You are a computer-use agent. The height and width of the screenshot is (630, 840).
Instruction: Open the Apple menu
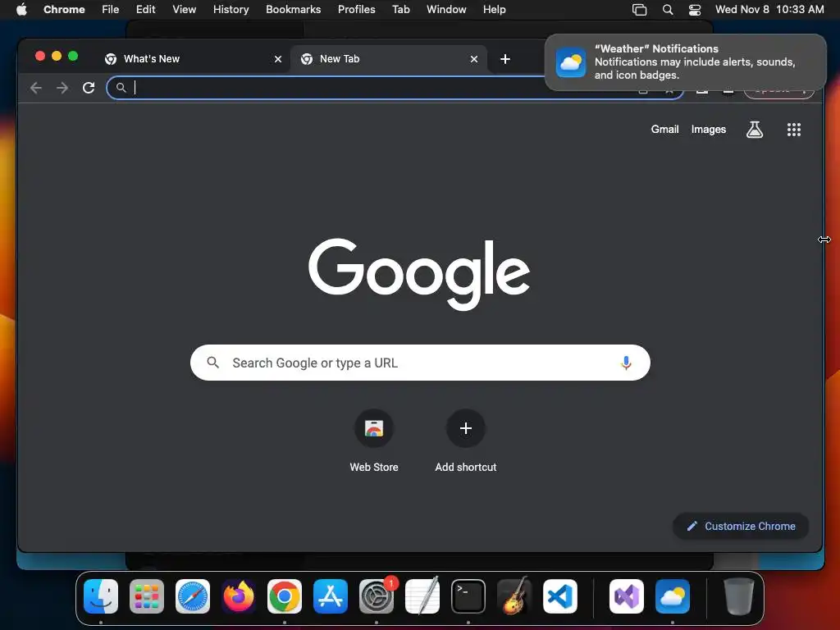coord(21,10)
